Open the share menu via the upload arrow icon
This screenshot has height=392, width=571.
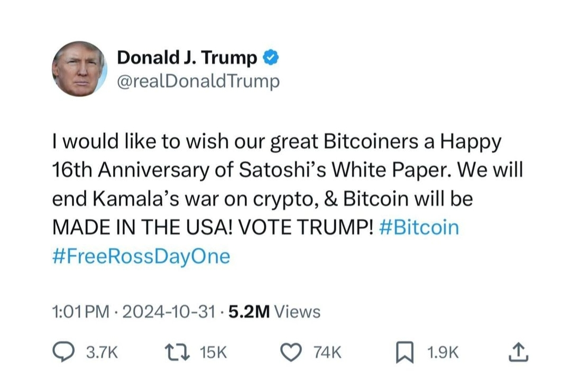coord(518,352)
